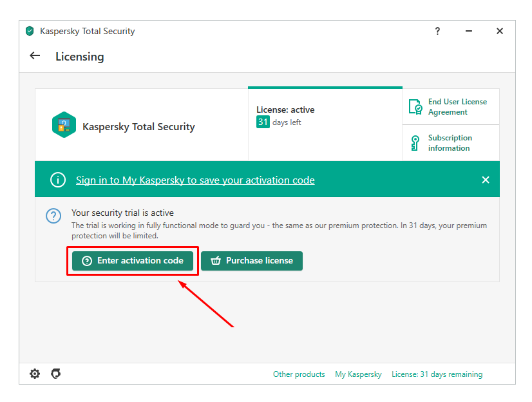The image size is (532, 402).
Task: Go back with the left arrow icon
Action: tap(35, 55)
